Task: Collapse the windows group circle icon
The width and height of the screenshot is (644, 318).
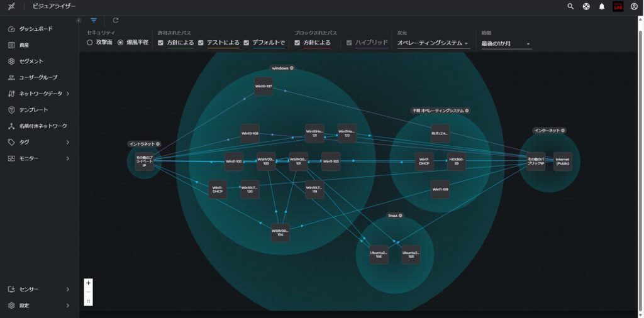Action: (292, 68)
